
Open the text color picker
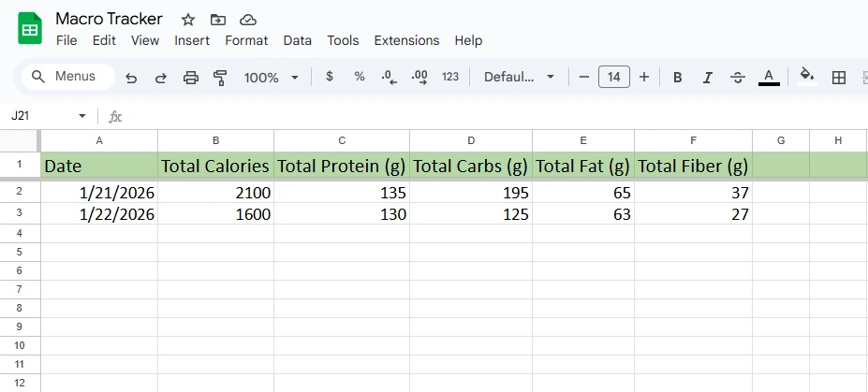[769, 78]
